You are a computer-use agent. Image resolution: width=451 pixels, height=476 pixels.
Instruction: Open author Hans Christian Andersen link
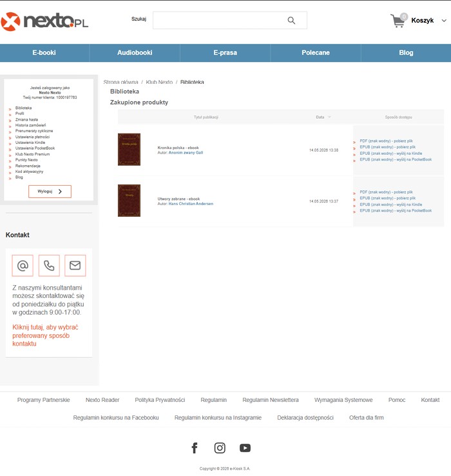pyautogui.click(x=191, y=204)
